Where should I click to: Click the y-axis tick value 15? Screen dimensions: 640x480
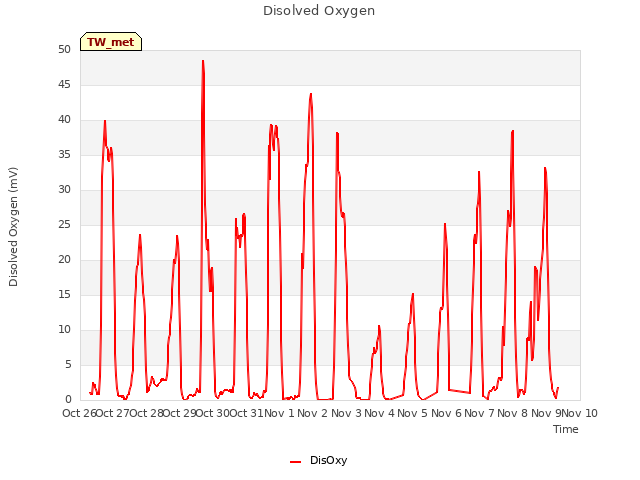[64, 295]
